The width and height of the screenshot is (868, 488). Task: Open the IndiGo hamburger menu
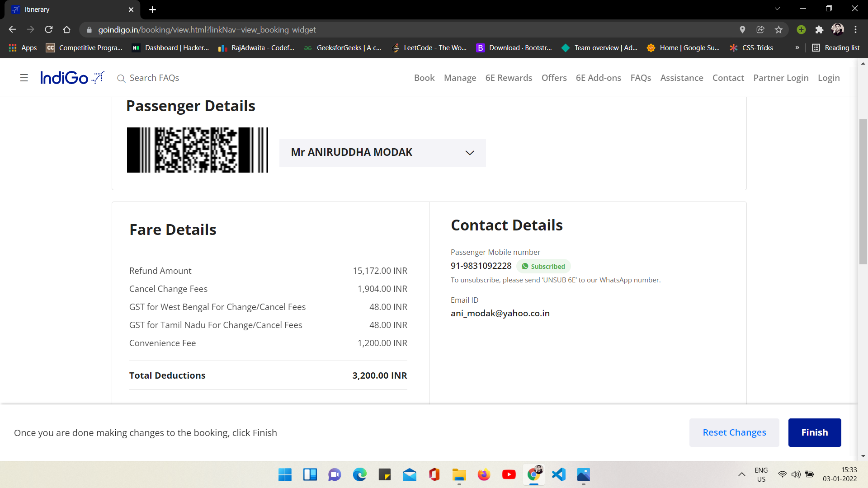[24, 78]
